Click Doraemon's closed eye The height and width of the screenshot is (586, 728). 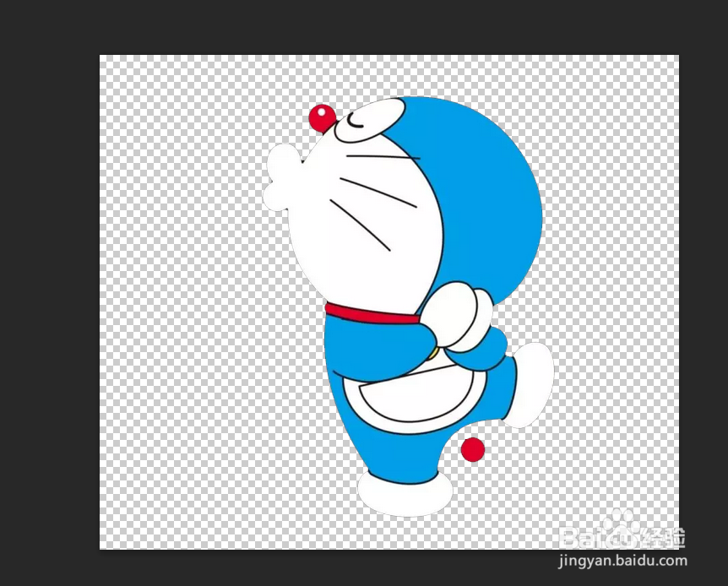(x=356, y=120)
